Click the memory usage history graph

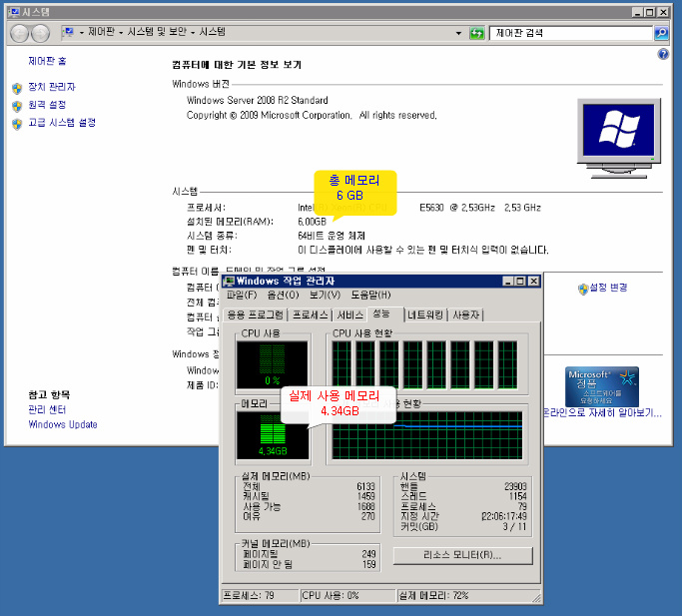tap(427, 435)
